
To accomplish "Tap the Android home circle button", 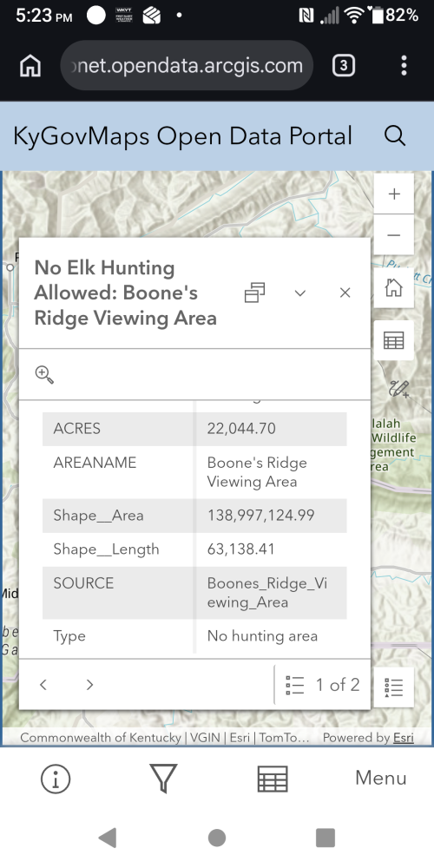I will click(x=217, y=838).
